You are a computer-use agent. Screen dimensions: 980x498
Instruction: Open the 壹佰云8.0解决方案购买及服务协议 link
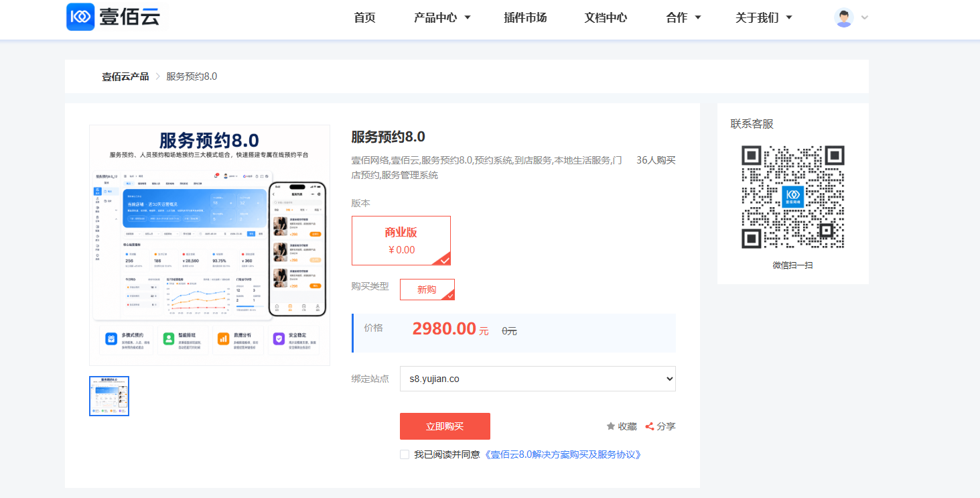(x=563, y=454)
